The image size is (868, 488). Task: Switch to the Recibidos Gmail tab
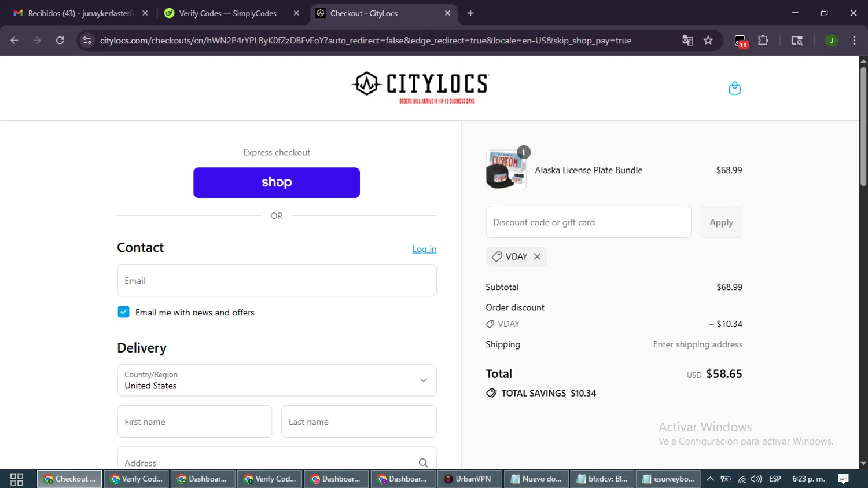[80, 13]
